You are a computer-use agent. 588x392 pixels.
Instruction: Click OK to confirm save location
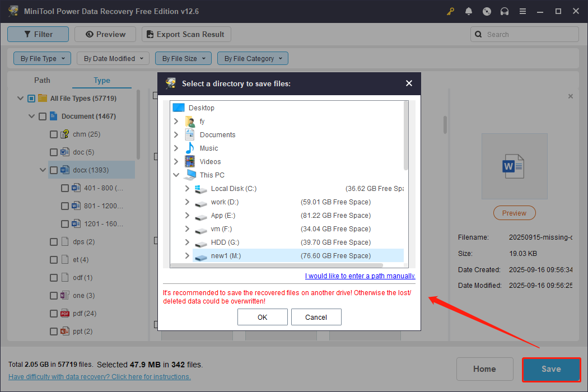(262, 317)
